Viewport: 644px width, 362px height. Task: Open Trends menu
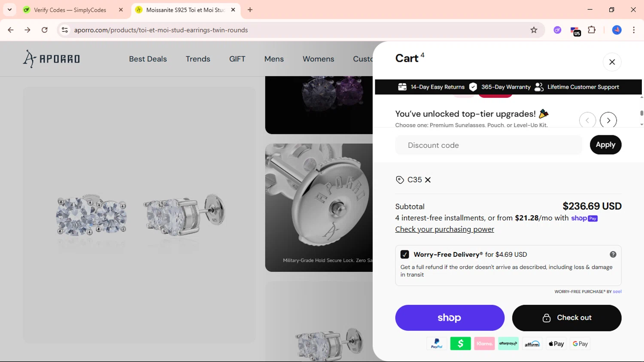tap(198, 59)
